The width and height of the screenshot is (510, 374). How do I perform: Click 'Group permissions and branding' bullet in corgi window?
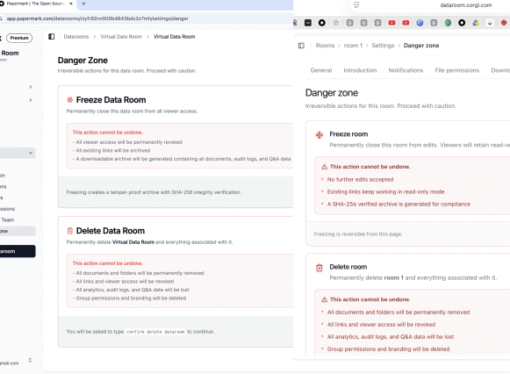point(388,349)
